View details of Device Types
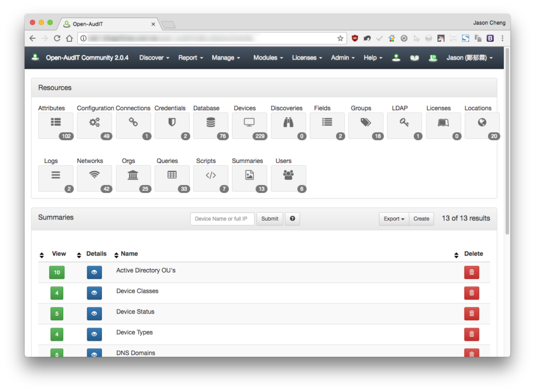Viewport: 535px width, 392px height. point(94,335)
